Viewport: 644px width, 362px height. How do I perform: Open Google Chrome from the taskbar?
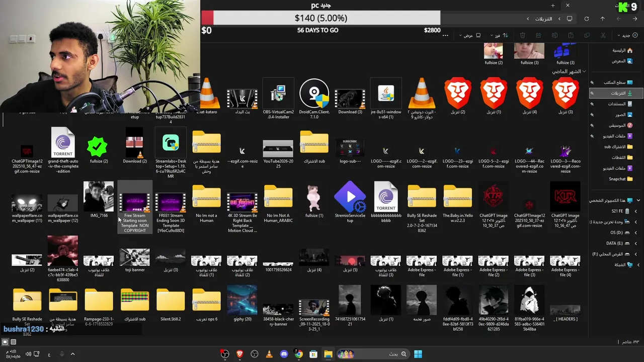(x=298, y=354)
